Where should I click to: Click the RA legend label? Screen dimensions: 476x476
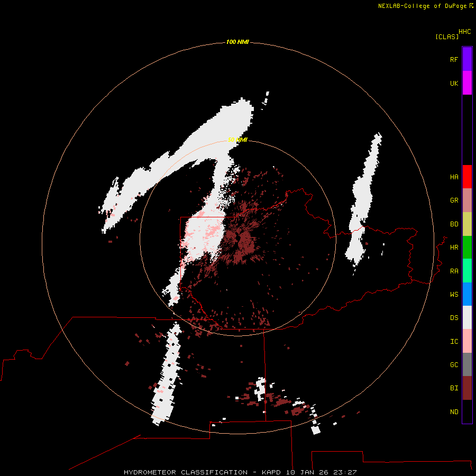point(454,271)
